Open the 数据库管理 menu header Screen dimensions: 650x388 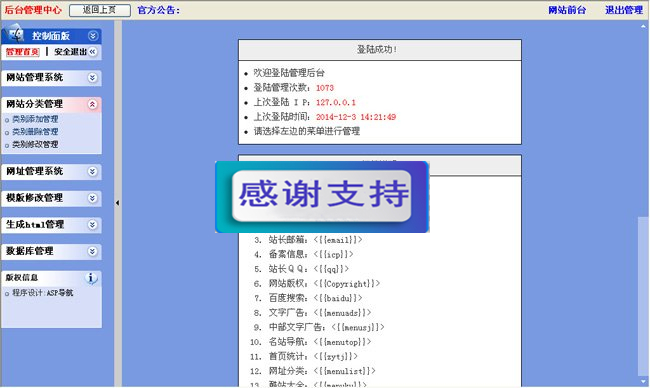point(51,251)
